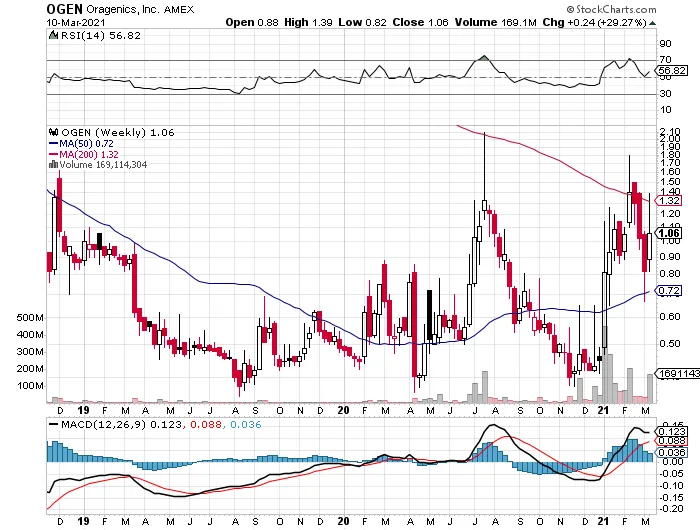This screenshot has width=700, height=530.
Task: Click the AMEX exchange label
Action: pos(179,9)
